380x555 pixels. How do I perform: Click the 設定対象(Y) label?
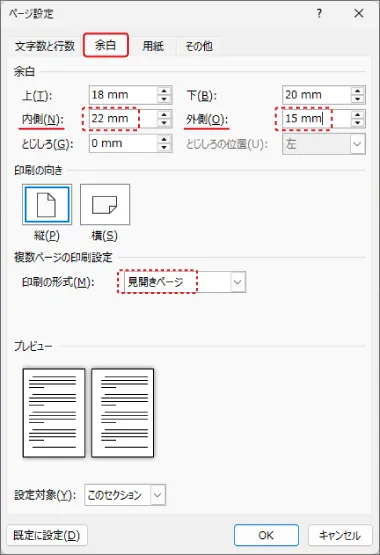tap(45, 495)
